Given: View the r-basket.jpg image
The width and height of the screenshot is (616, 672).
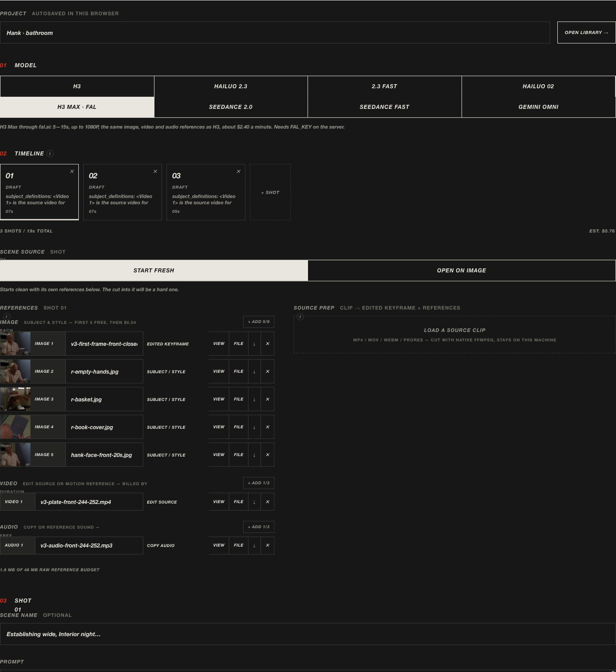Looking at the screenshot, I should pyautogui.click(x=219, y=399).
